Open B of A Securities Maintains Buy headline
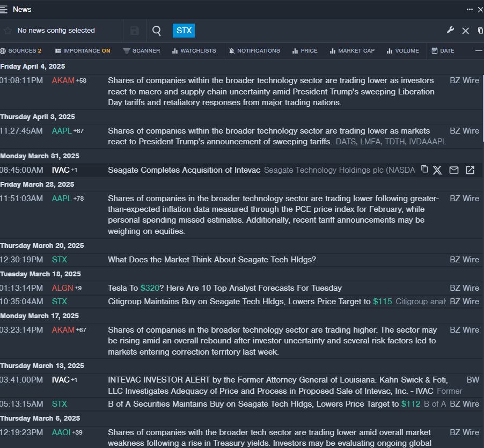The width and height of the screenshot is (484, 448). [264, 404]
